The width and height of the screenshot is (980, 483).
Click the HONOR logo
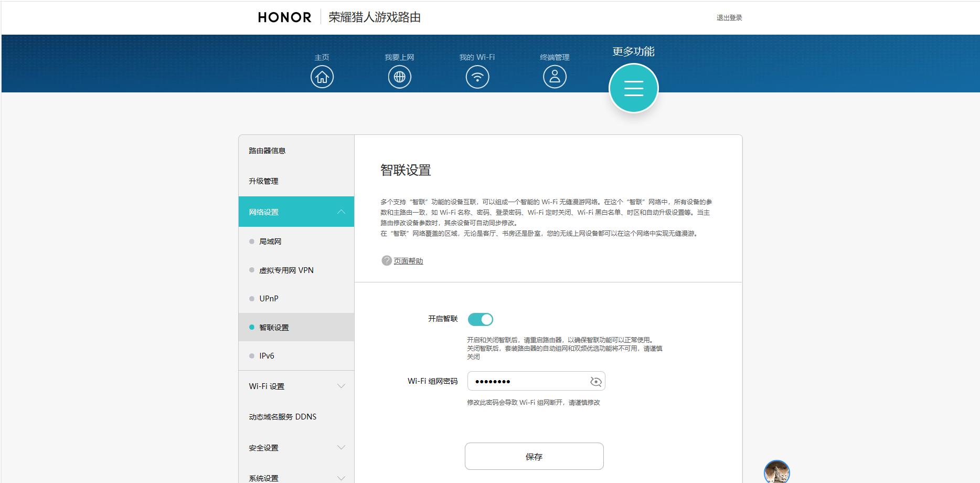pyautogui.click(x=283, y=17)
